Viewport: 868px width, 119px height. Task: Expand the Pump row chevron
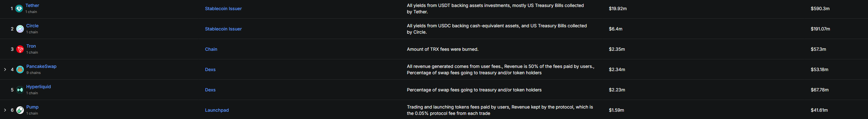[x=5, y=110]
